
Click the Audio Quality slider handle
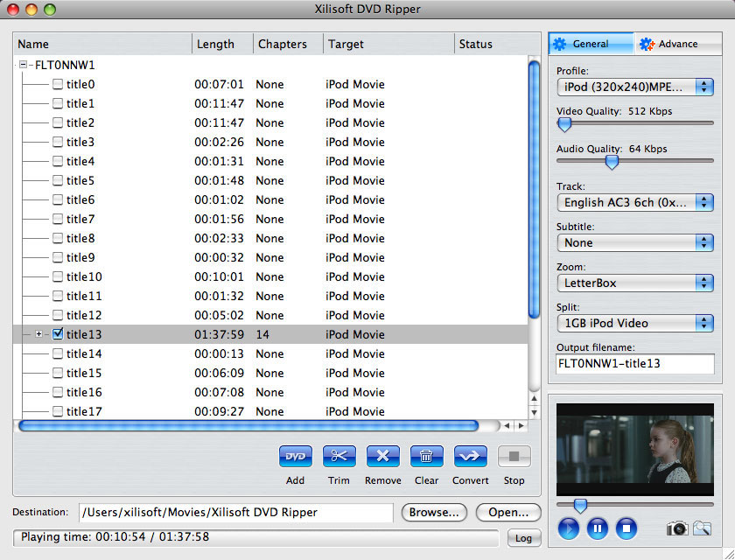(612, 162)
